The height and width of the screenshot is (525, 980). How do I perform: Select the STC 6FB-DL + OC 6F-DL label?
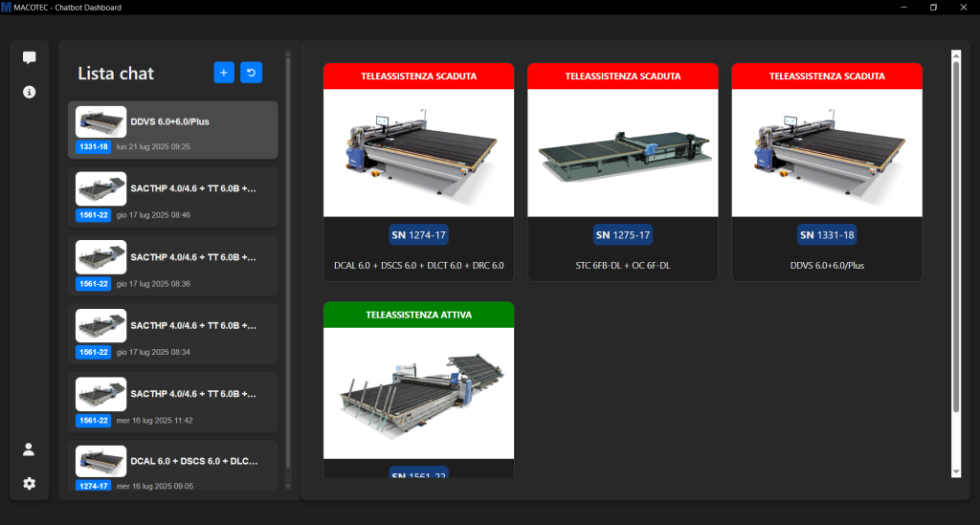point(622,265)
